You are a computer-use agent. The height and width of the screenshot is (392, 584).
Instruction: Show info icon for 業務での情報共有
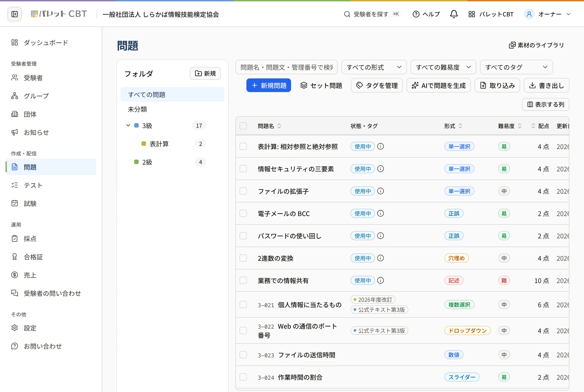click(380, 280)
